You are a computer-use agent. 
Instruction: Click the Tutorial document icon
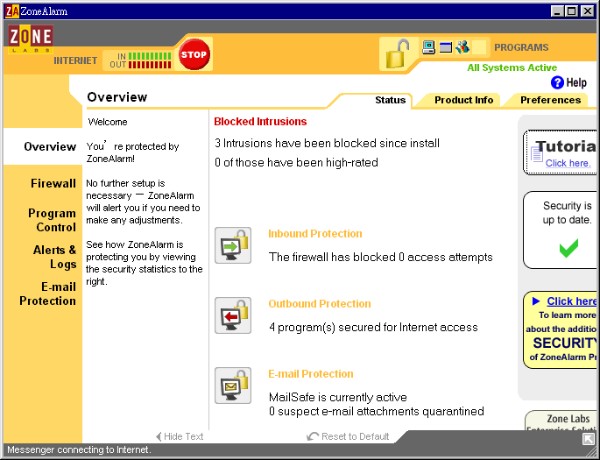[536, 154]
